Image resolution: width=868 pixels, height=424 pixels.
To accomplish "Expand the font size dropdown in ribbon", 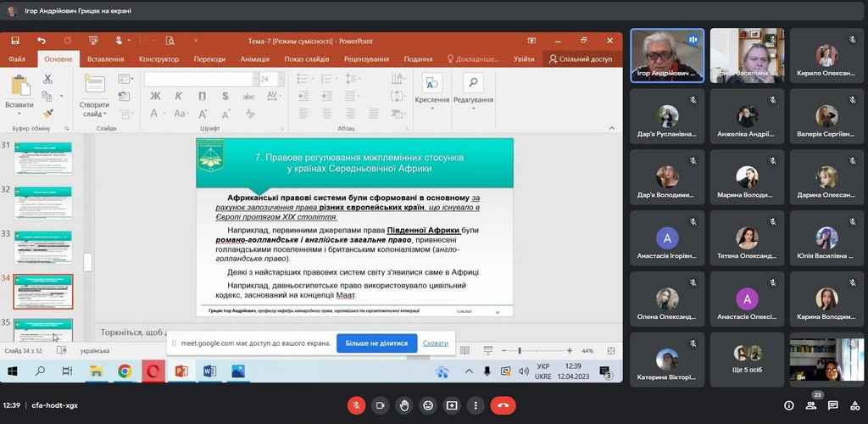I will (281, 79).
